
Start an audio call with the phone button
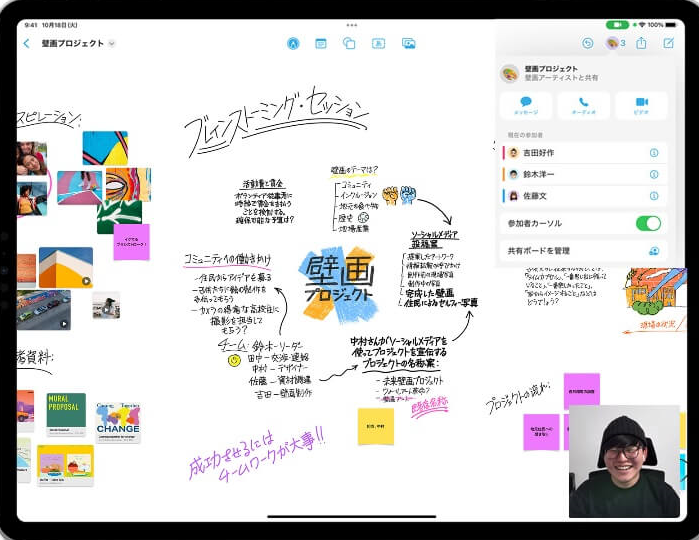tap(584, 106)
